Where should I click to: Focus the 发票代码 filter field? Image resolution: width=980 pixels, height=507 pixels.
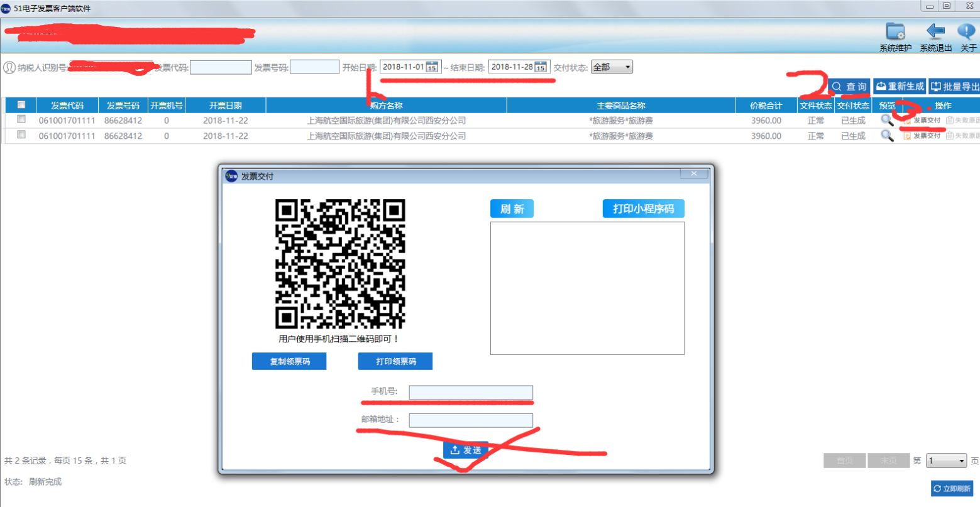coord(221,67)
